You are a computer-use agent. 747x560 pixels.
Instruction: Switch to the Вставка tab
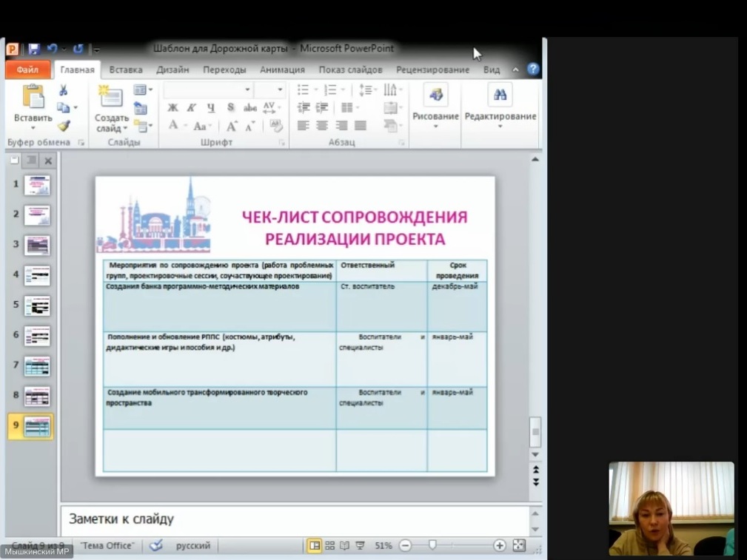point(126,70)
